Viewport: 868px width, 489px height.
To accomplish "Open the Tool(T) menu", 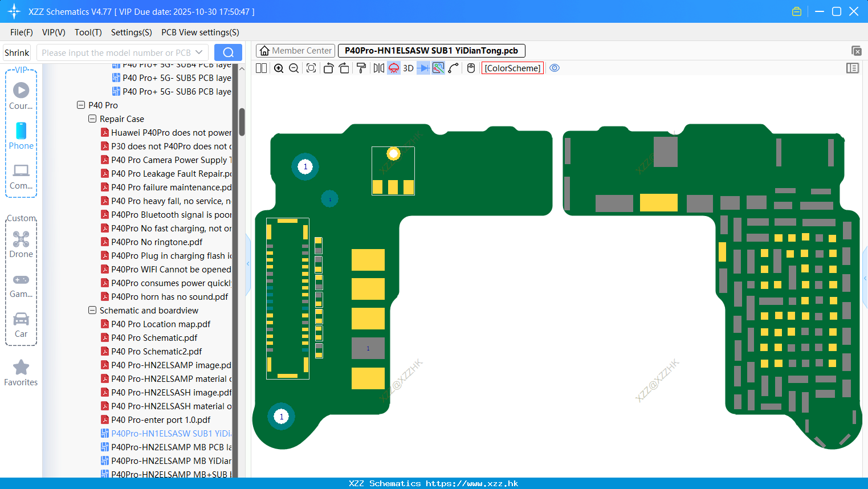I will pyautogui.click(x=88, y=32).
